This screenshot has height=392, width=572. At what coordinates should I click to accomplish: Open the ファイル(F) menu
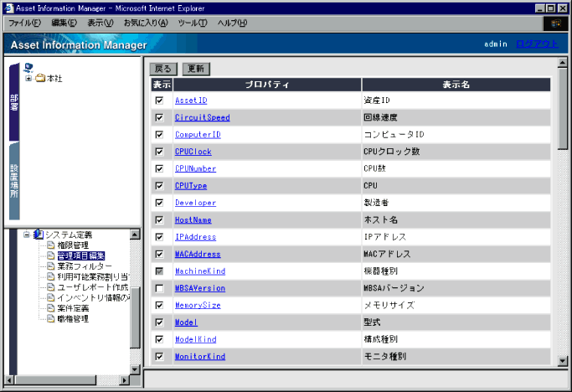click(25, 23)
